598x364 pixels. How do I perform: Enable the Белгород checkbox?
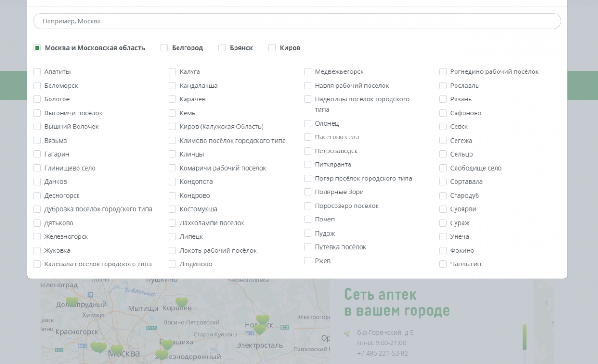[164, 48]
